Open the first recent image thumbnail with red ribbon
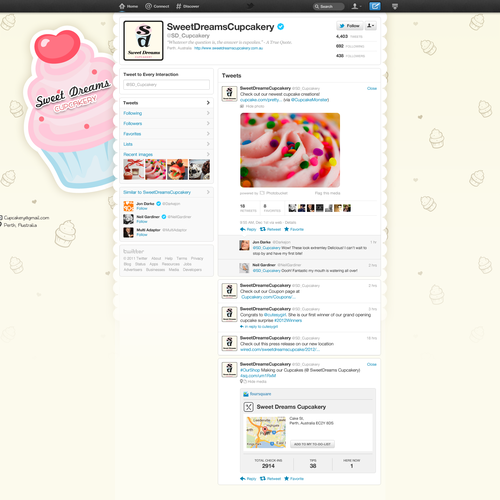This screenshot has width=500, height=500. click(x=134, y=169)
